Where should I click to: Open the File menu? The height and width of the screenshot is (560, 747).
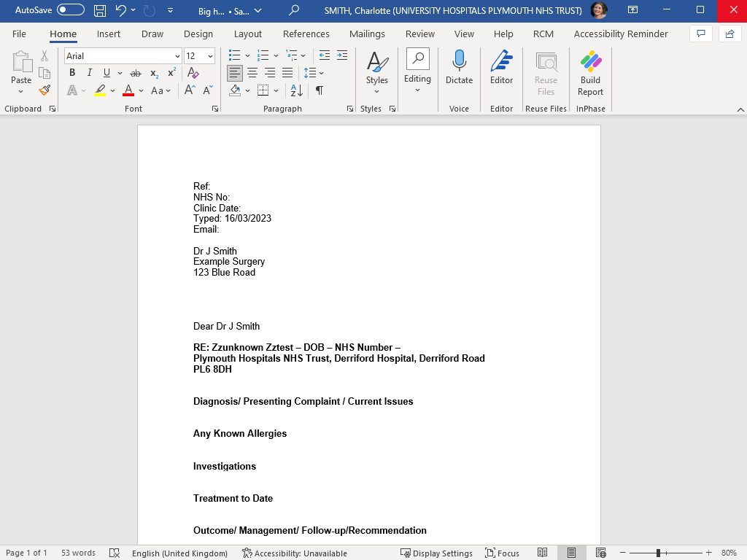tap(19, 34)
